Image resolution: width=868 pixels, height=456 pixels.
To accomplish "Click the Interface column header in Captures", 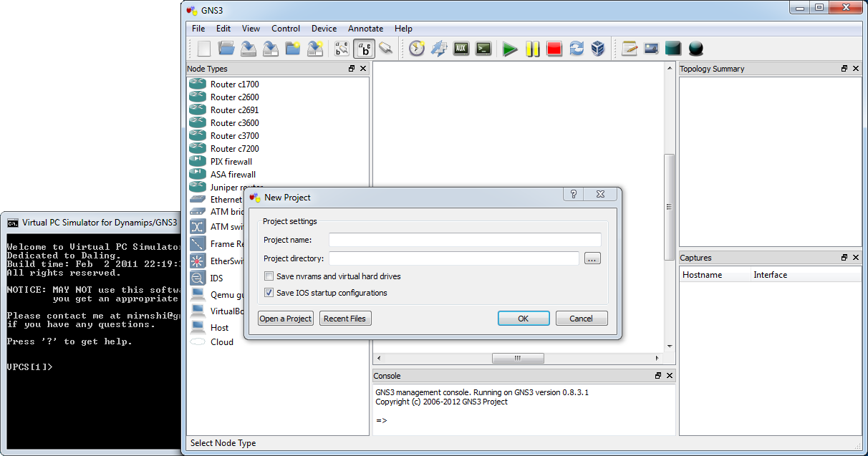I will pyautogui.click(x=806, y=275).
